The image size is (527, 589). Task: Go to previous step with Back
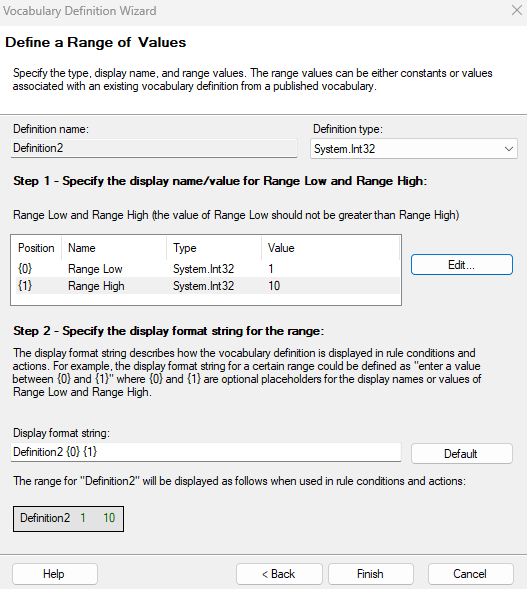pyautogui.click(x=279, y=574)
